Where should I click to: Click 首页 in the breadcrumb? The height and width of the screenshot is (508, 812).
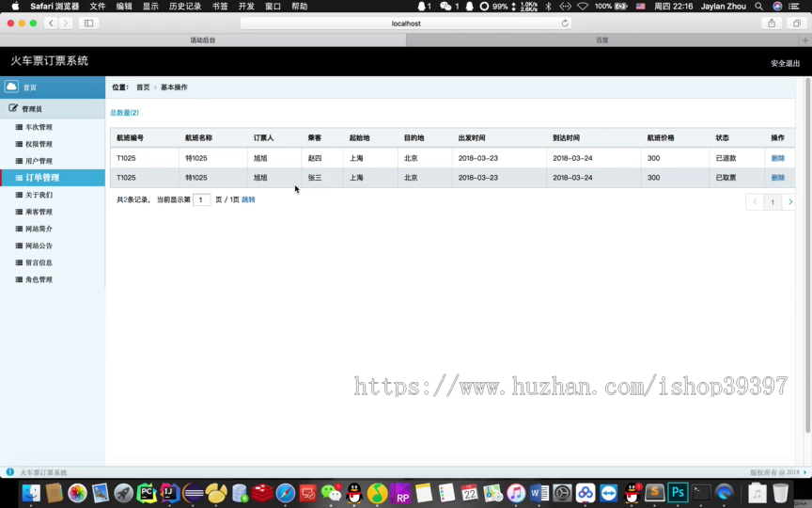click(x=143, y=87)
